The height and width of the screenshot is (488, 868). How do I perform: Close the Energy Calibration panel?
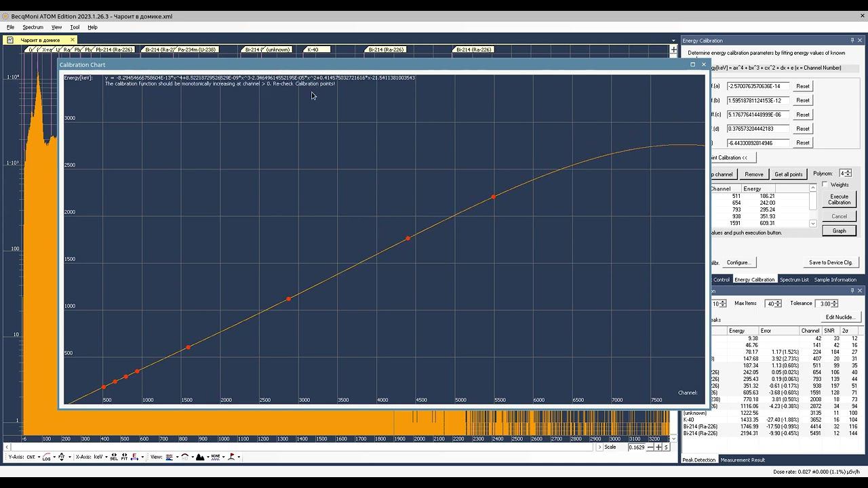pyautogui.click(x=860, y=41)
